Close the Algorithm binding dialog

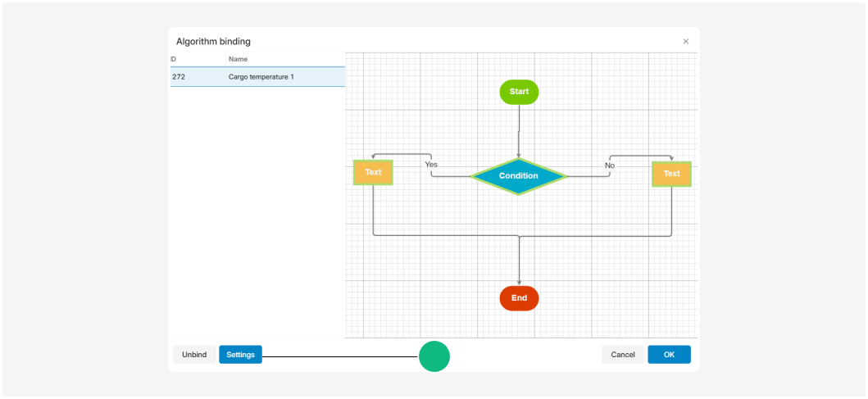pos(685,42)
